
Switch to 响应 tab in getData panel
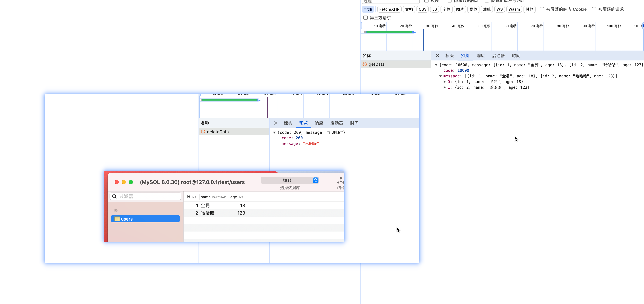(481, 55)
